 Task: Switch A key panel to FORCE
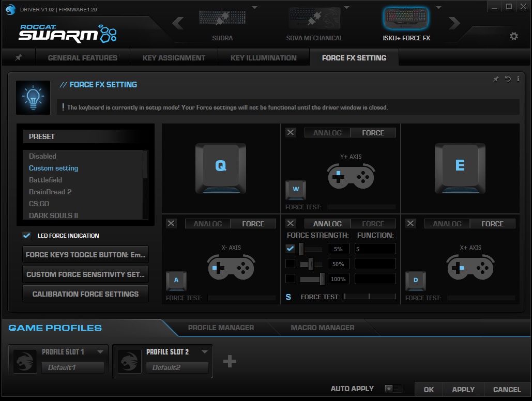point(253,224)
